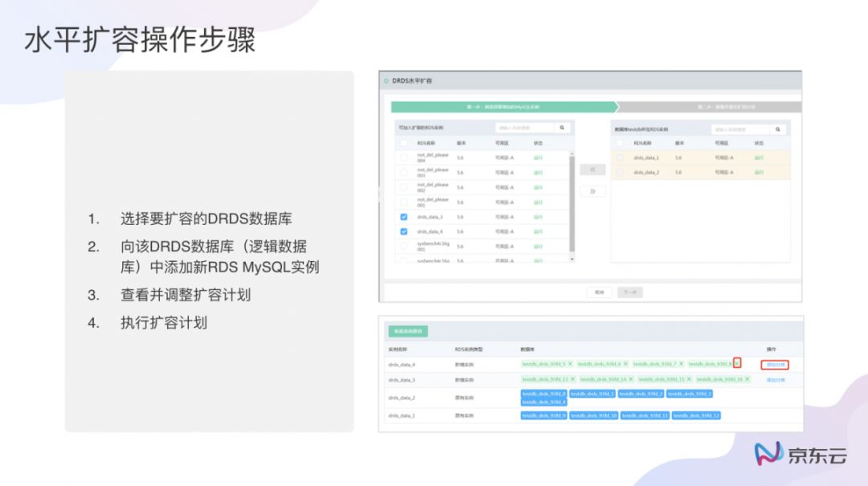Image resolution: width=868 pixels, height=486 pixels.
Task: Click the search input in left RDS list
Action: pos(525,128)
